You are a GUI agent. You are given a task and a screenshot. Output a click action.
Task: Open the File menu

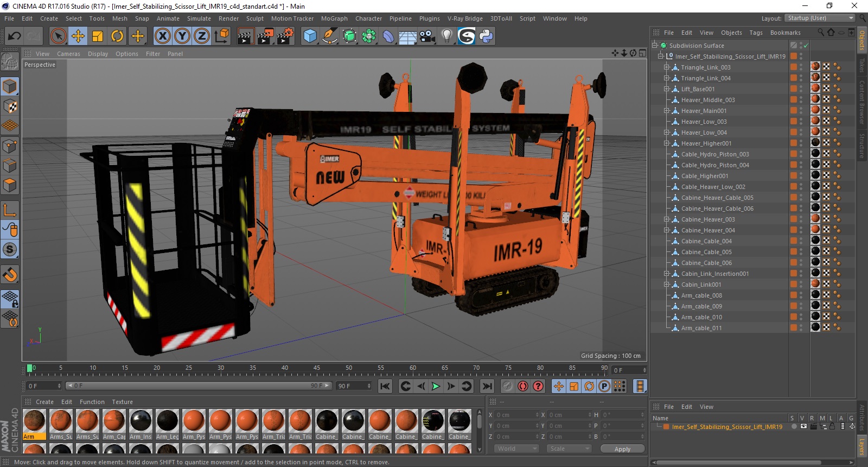9,18
